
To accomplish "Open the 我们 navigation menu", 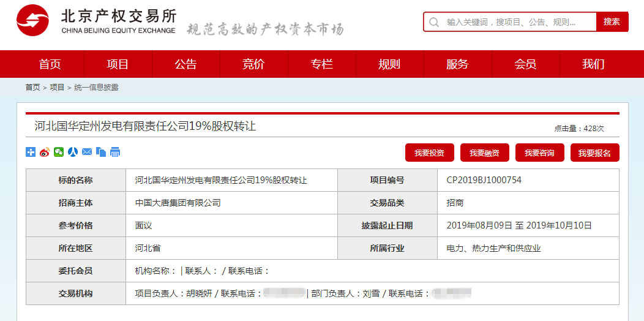I will (x=593, y=64).
